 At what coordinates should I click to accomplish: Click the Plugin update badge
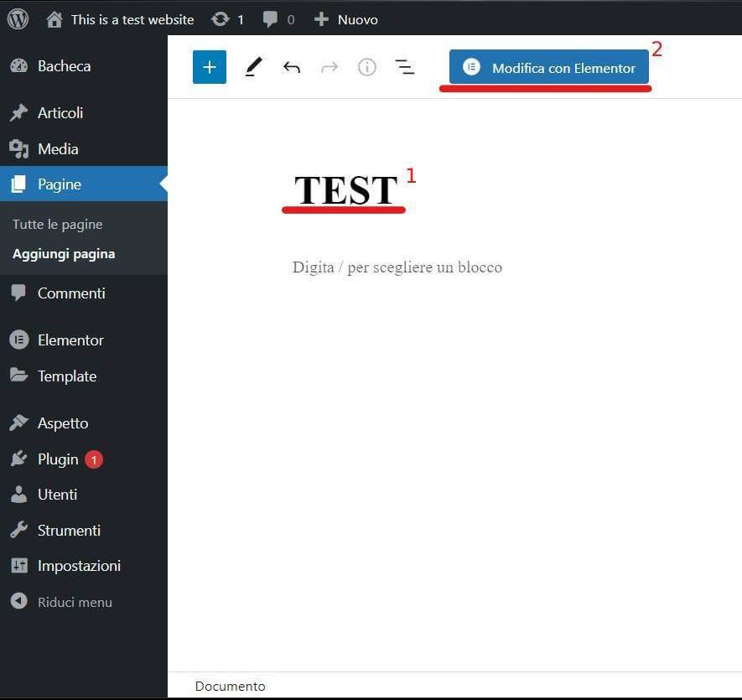tap(94, 459)
